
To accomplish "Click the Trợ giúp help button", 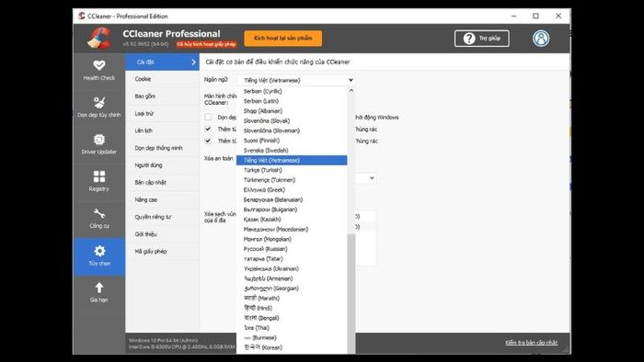I will pos(482,38).
